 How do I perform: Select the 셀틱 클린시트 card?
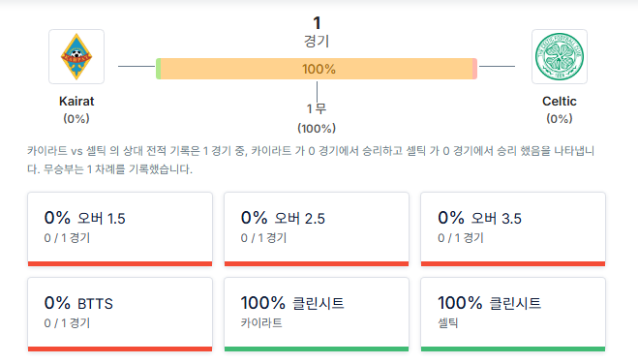click(x=513, y=315)
